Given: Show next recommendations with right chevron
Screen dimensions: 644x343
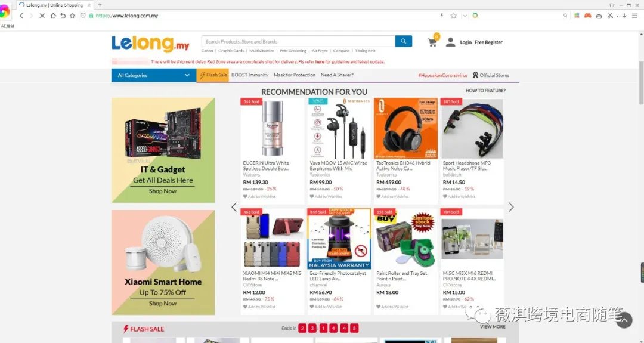Looking at the screenshot, I should [511, 207].
